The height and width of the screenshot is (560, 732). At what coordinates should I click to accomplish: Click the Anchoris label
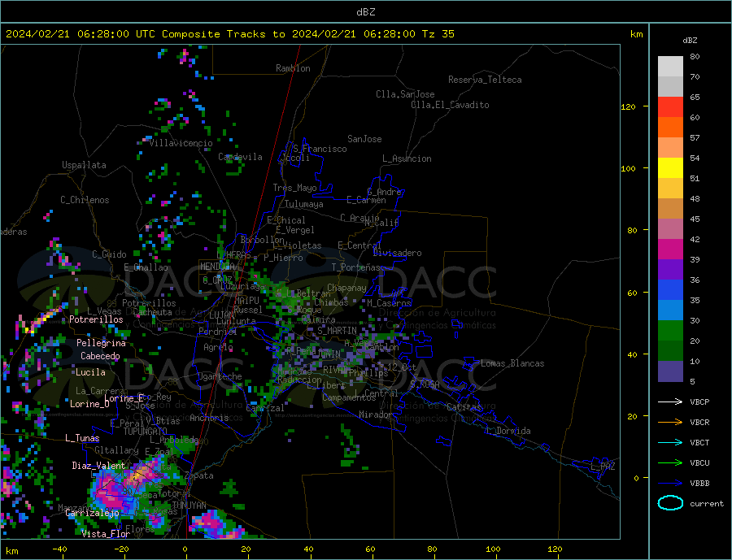point(209,418)
